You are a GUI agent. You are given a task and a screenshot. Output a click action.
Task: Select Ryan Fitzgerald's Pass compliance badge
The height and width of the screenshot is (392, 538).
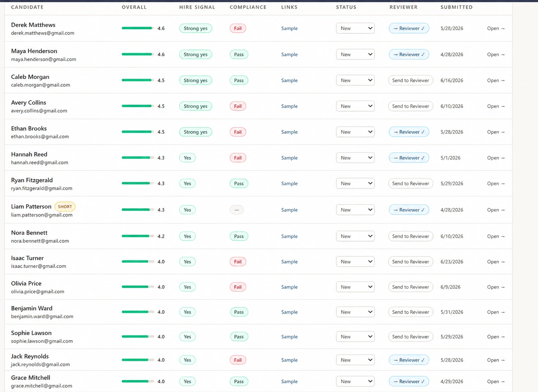tap(239, 183)
